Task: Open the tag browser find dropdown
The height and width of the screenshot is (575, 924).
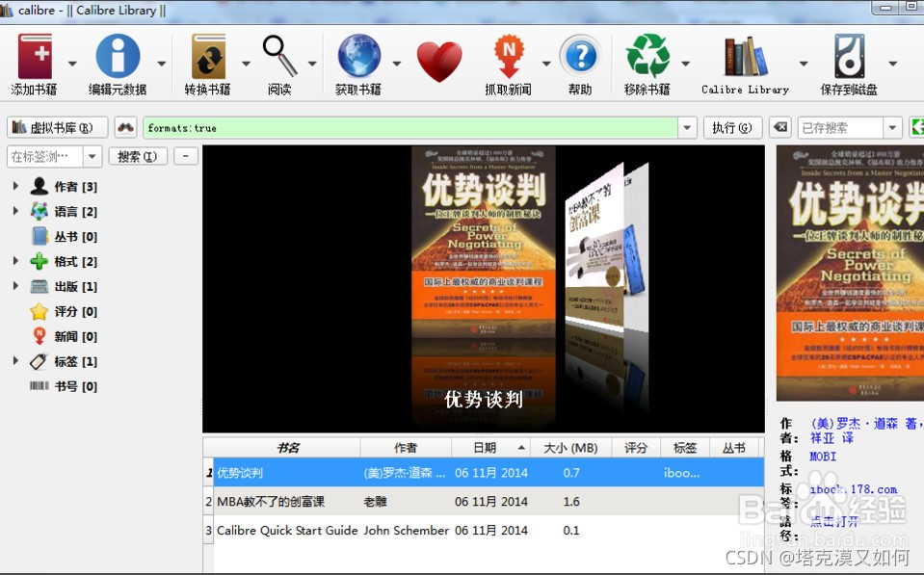Action: tap(92, 157)
